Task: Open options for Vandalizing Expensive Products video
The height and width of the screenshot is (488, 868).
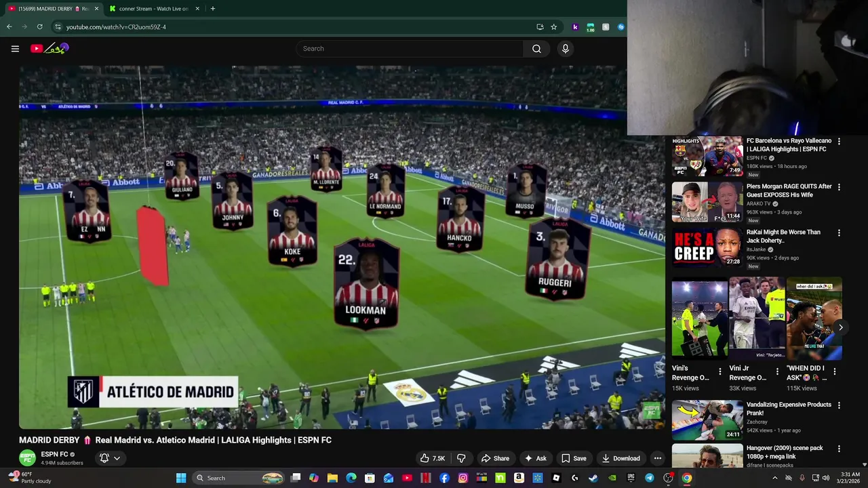Action: click(x=839, y=405)
